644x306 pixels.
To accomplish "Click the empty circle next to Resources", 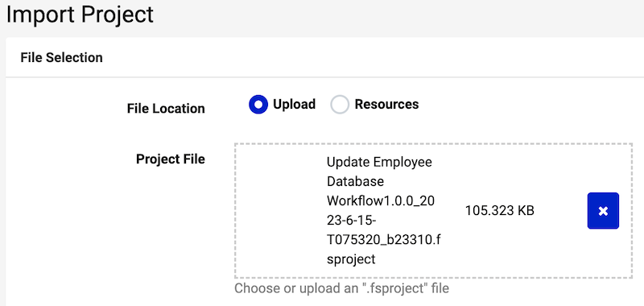I will tap(340, 105).
